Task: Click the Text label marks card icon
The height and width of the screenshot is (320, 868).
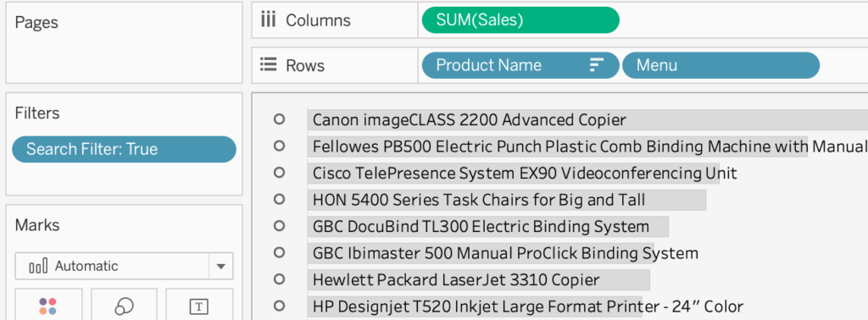Action: [198, 306]
